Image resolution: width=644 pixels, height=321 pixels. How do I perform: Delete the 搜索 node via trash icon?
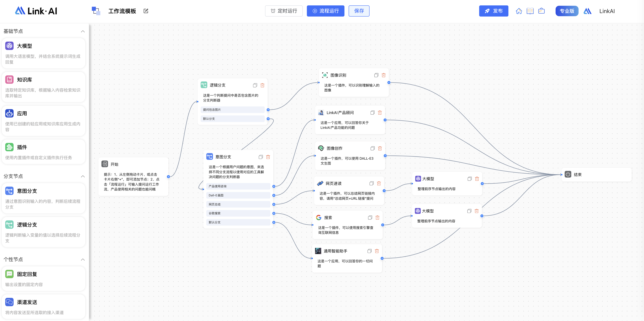pos(377,218)
